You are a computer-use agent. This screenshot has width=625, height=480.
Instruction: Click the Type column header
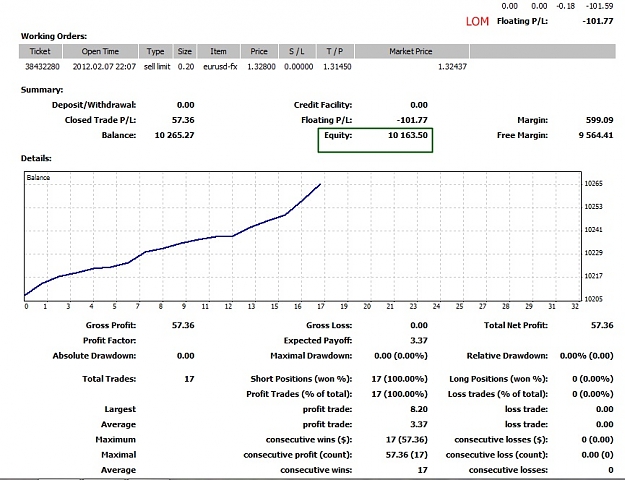click(x=155, y=51)
